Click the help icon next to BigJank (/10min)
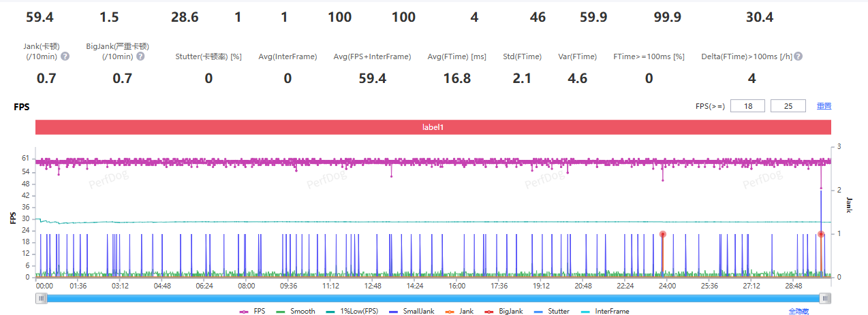The width and height of the screenshot is (868, 315). click(x=140, y=56)
